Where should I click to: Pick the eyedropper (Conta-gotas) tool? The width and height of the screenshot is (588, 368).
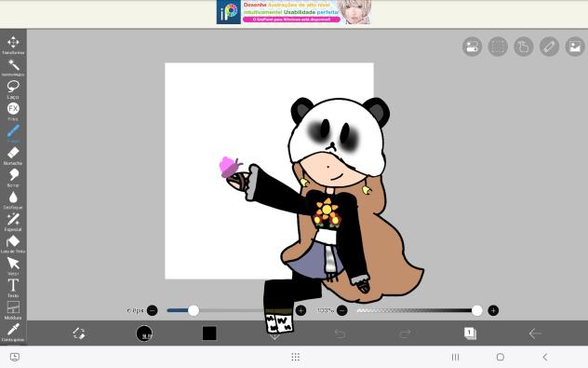13,333
